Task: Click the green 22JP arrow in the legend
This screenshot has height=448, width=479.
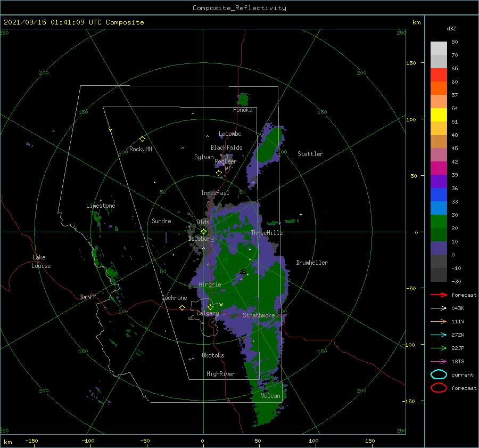Action: pyautogui.click(x=439, y=348)
